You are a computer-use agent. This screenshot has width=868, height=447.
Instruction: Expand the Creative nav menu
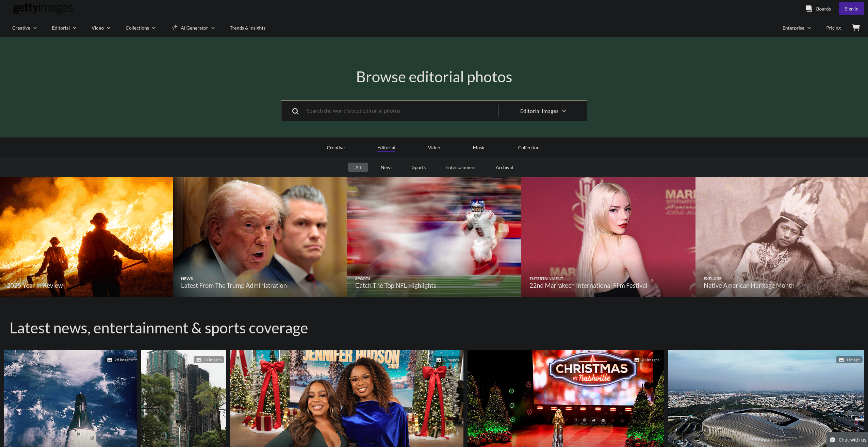tap(24, 28)
